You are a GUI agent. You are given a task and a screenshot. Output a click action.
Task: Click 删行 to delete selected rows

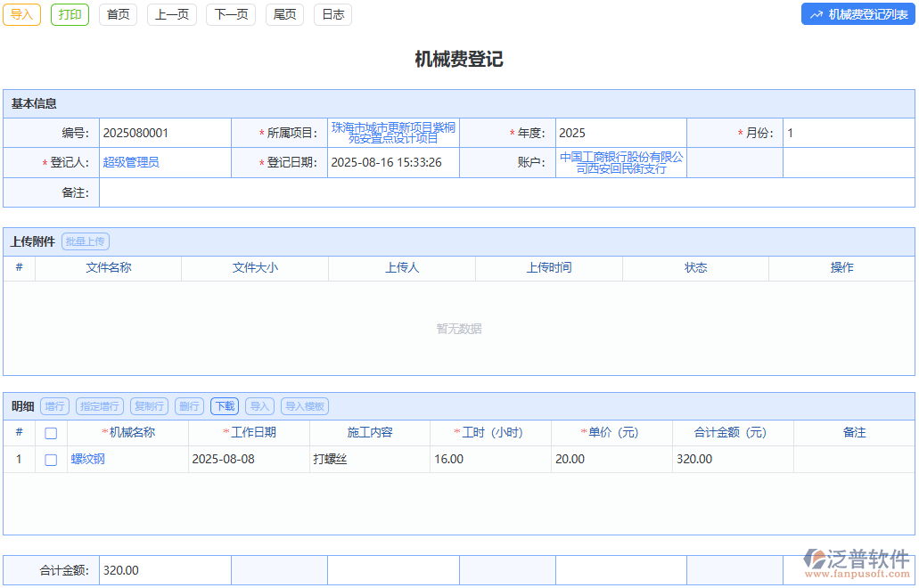click(189, 405)
